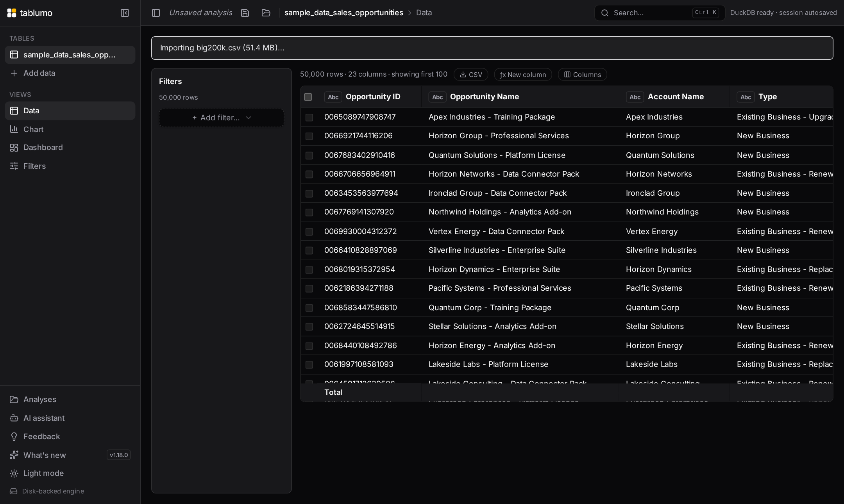Check the row for Quantum Solutions - Platform License
The width and height of the screenshot is (844, 504).
click(x=309, y=155)
